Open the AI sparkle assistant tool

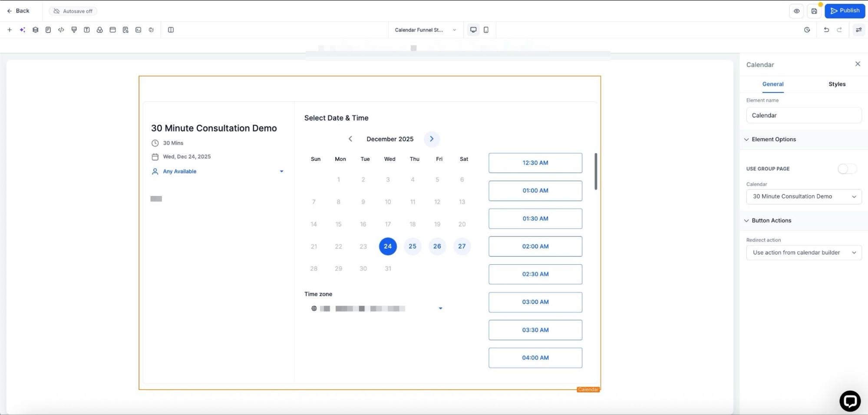[x=23, y=30]
